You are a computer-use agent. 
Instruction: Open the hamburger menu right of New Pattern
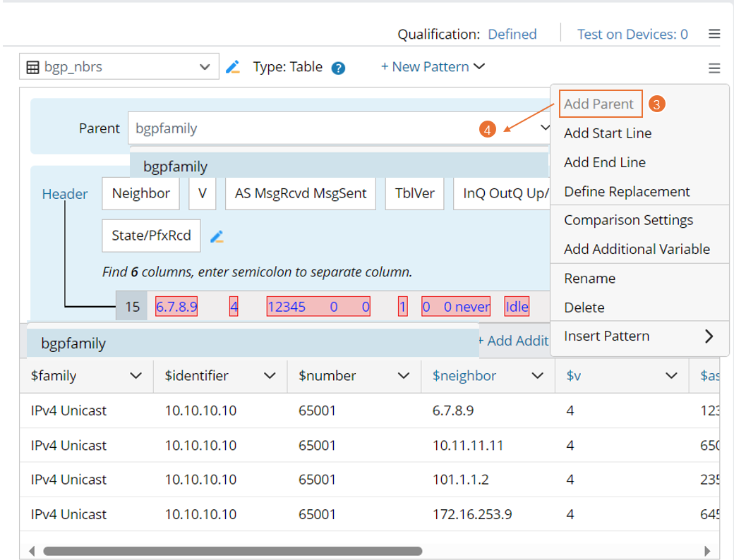(714, 68)
